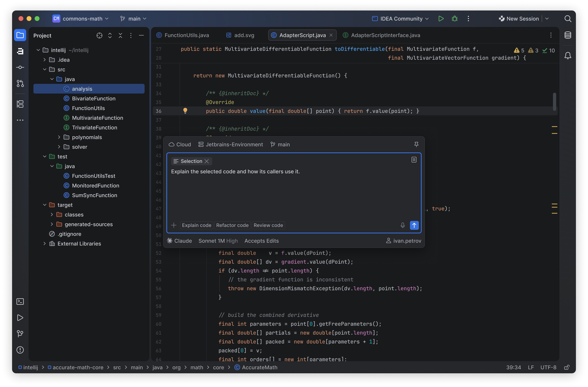
Task: Run the IDEA Community configuration
Action: (441, 19)
